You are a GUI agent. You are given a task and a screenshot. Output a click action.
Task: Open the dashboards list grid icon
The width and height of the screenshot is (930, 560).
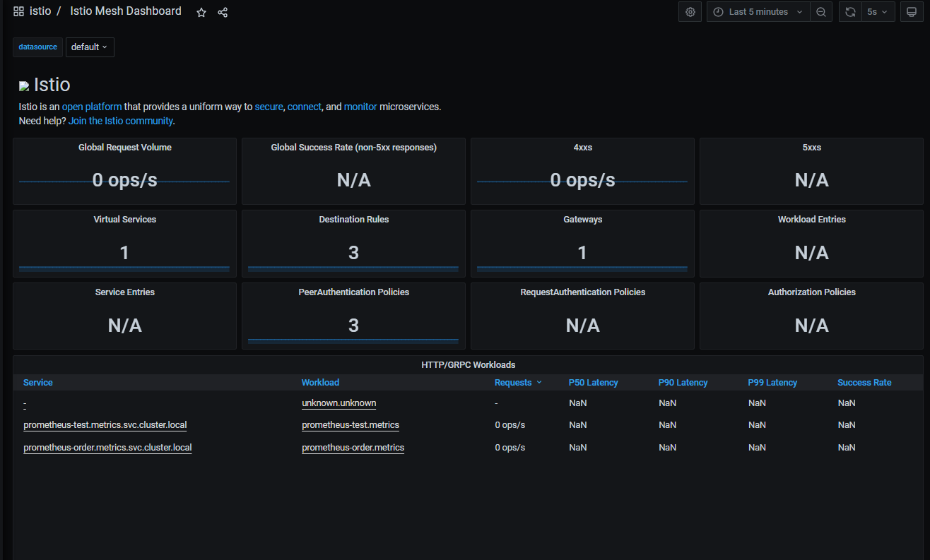tap(18, 11)
